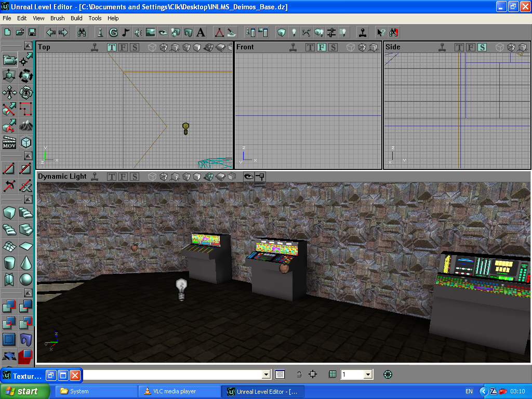The height and width of the screenshot is (399, 532).
Task: Open the Music browser note icon
Action: click(125, 32)
